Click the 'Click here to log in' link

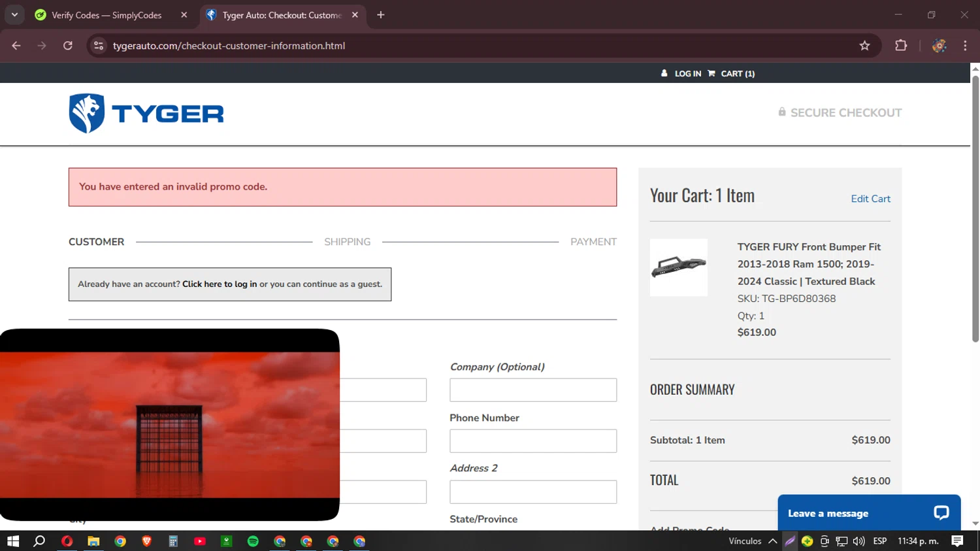pyautogui.click(x=220, y=284)
